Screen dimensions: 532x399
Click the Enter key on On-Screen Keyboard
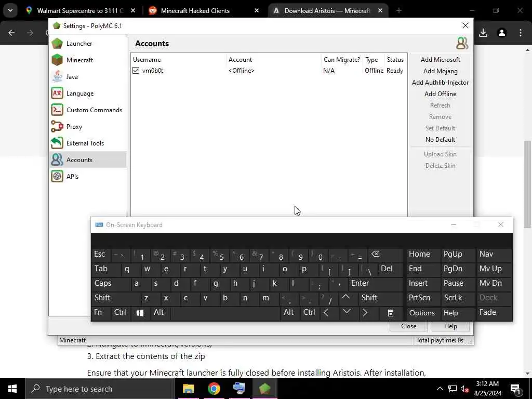[376, 284]
